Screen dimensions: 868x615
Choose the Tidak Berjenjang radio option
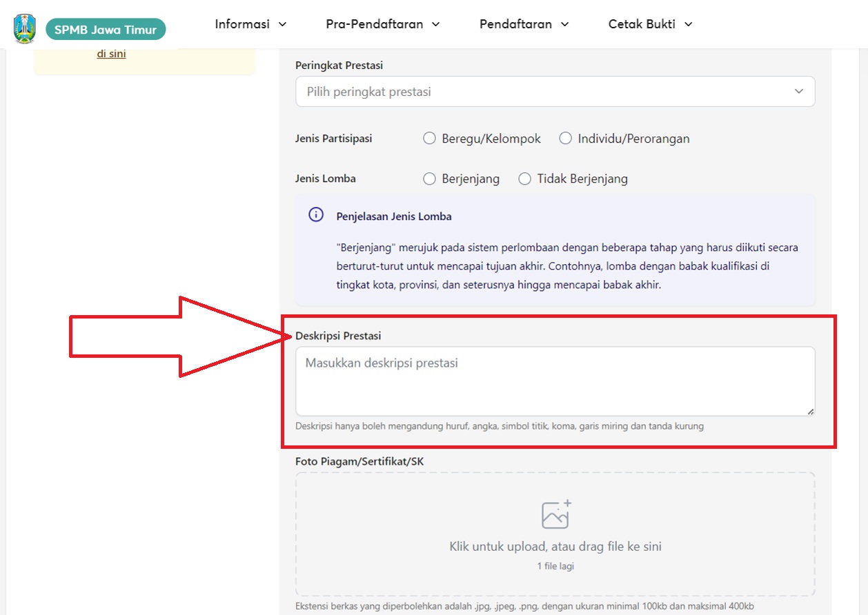525,179
